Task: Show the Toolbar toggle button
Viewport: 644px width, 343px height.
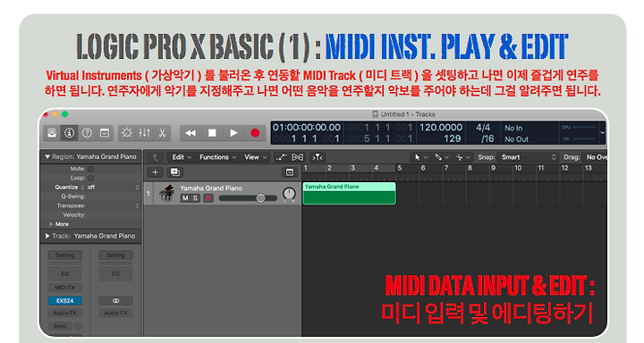Action: coord(105,133)
